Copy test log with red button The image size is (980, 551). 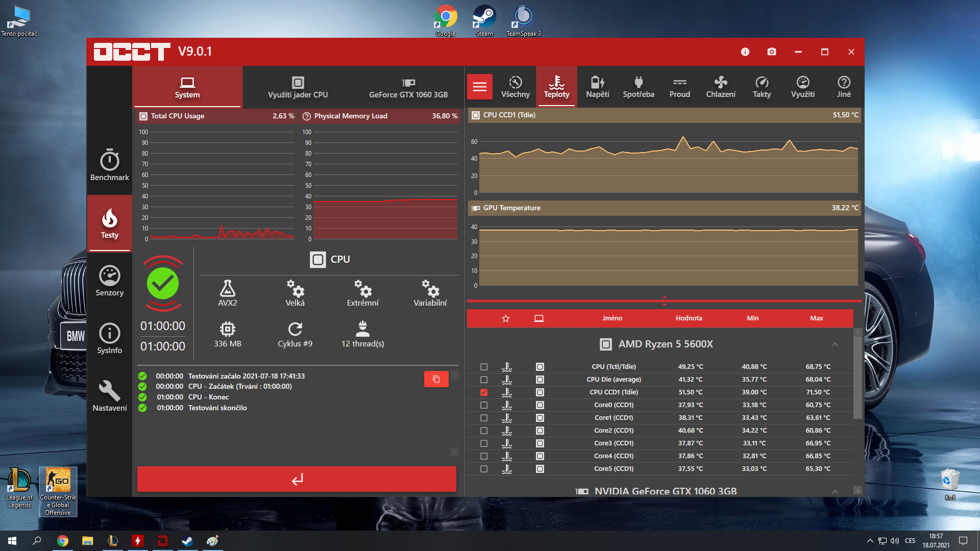pos(436,379)
